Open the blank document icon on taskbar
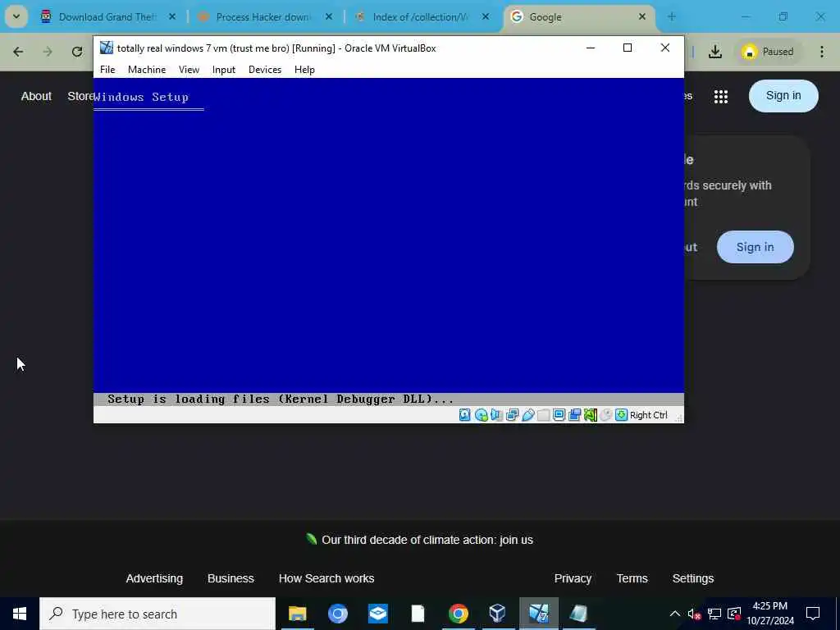The width and height of the screenshot is (840, 630). pos(418,614)
